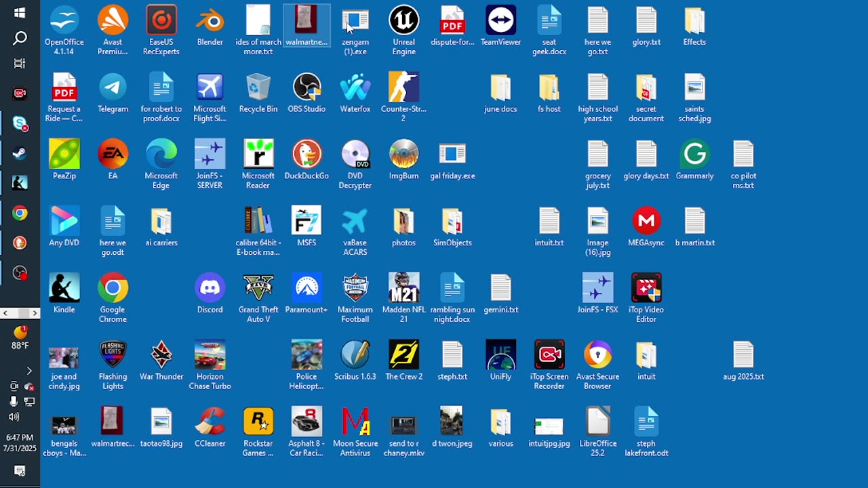
Task: Click taskbar scroll left arrow
Action: (x=5, y=313)
